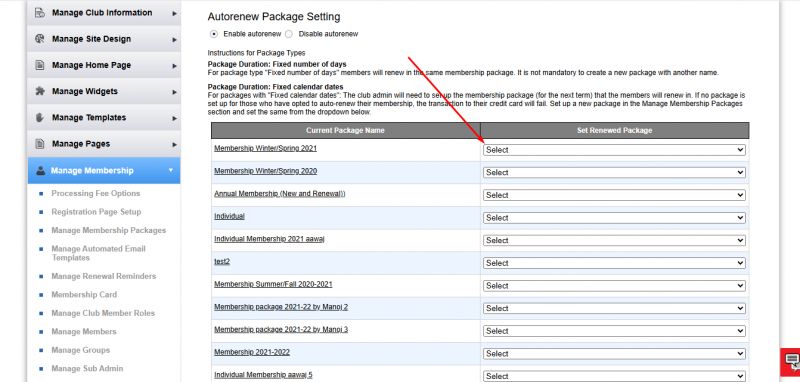Expand the Manage Widgets menu

pyautogui.click(x=174, y=92)
